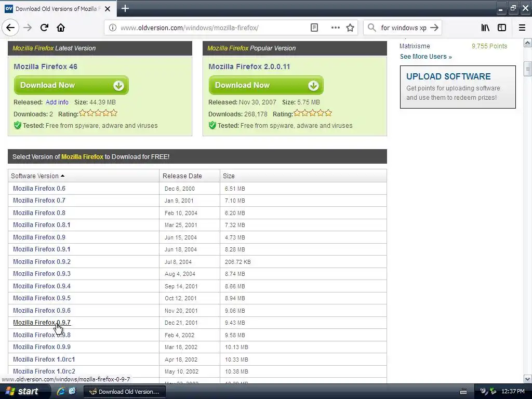Download Now for Mozilla Firefox 46
This screenshot has height=399, width=532.
pyautogui.click(x=71, y=85)
